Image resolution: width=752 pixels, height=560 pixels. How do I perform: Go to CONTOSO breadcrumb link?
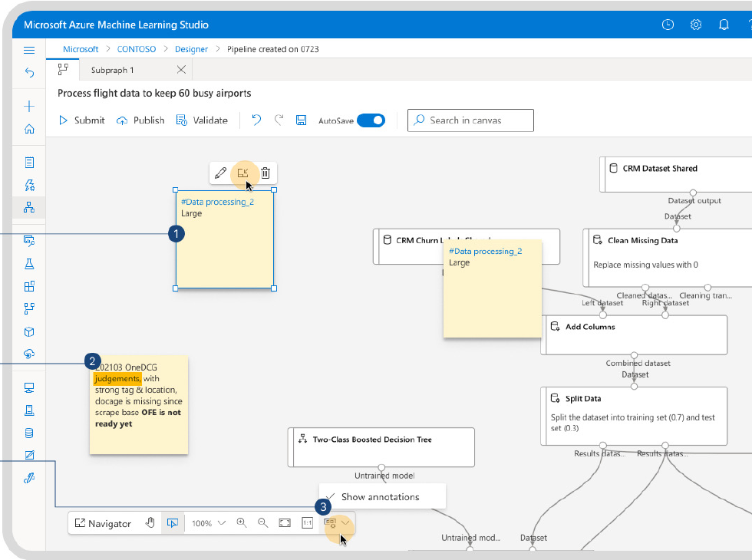pyautogui.click(x=137, y=49)
